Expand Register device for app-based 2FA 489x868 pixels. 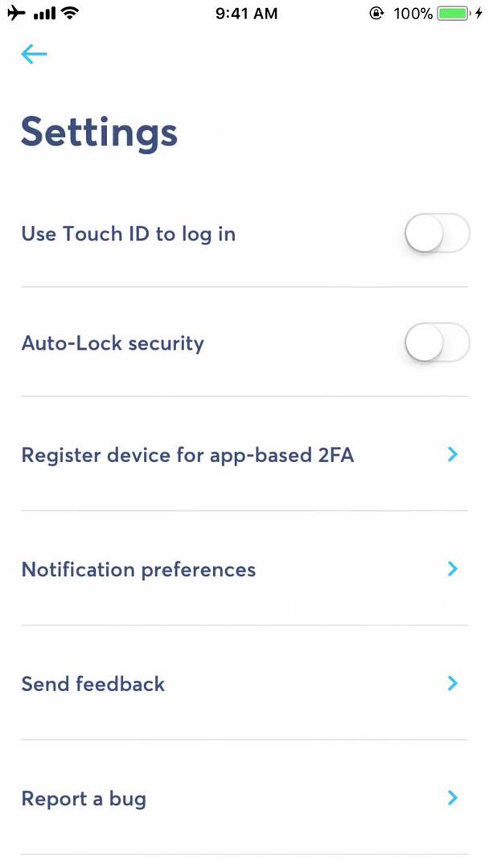[x=452, y=454]
